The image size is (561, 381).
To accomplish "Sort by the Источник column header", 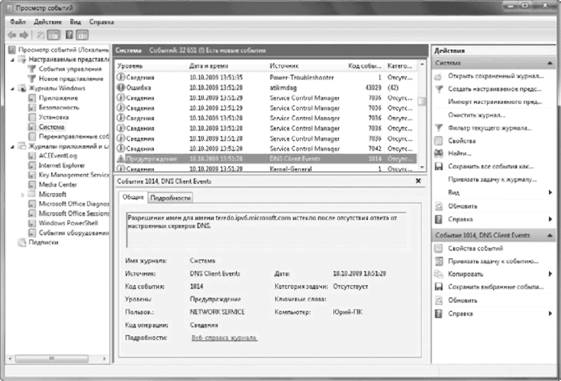I will 284,66.
